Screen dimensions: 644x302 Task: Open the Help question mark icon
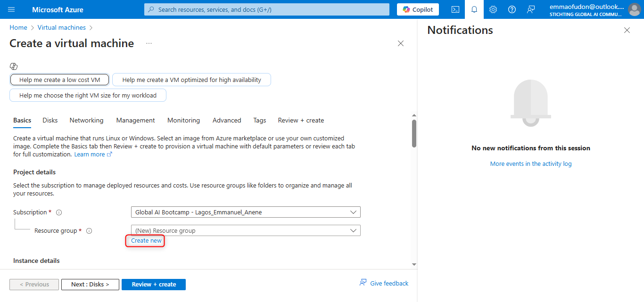512,9
